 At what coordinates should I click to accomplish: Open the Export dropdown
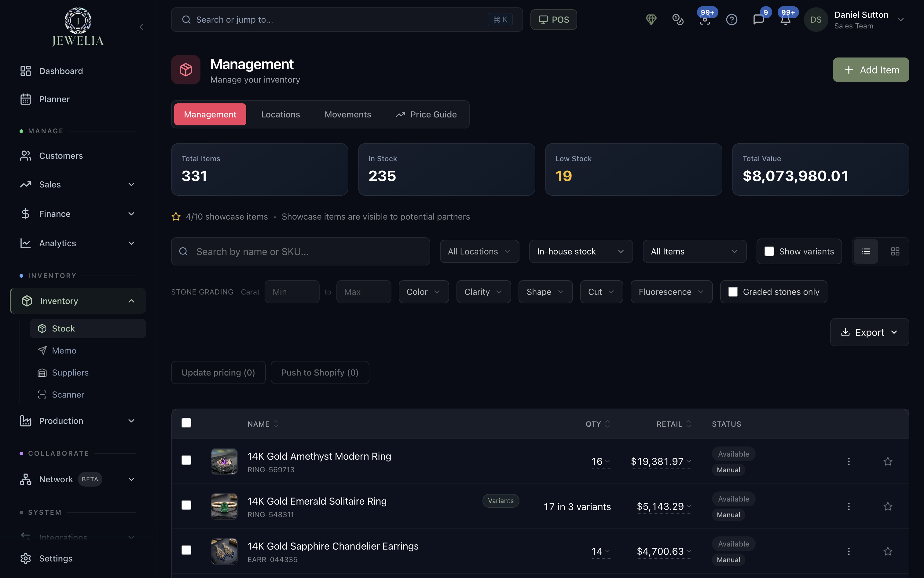pos(869,332)
